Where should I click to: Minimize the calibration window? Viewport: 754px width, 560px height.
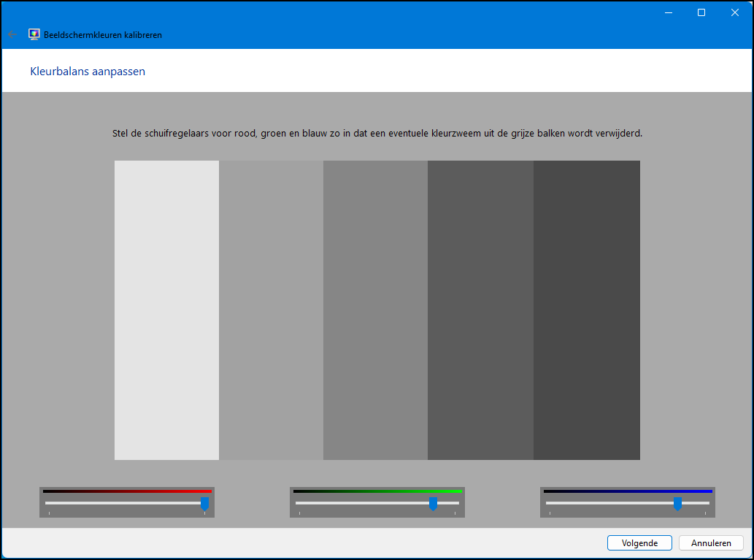point(669,12)
